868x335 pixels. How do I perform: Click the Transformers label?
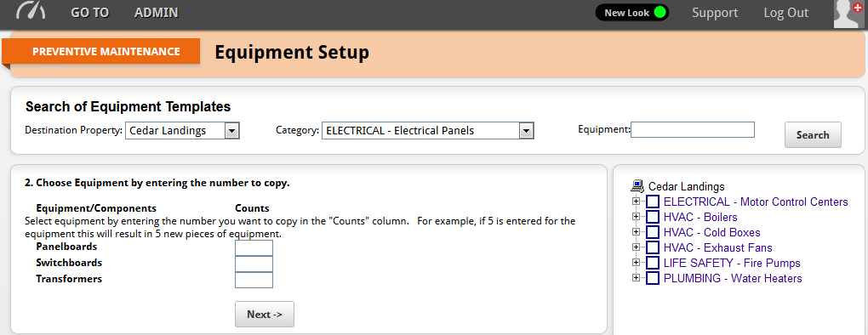pos(69,279)
